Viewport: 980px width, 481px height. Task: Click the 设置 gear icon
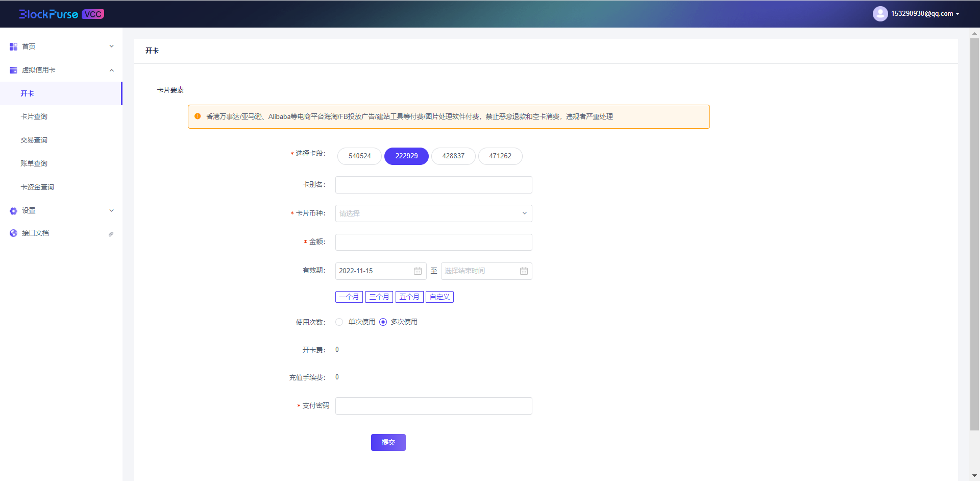tap(13, 211)
